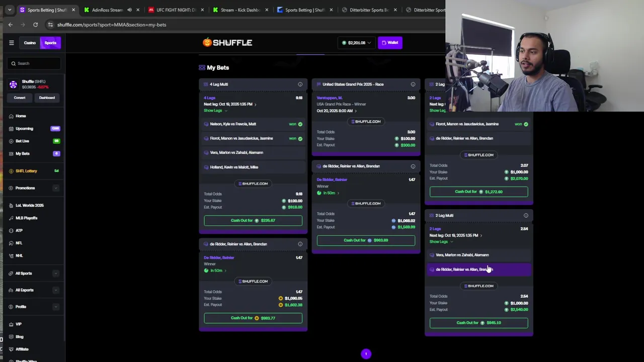Open the Upcoming section
The width and height of the screenshot is (644, 362).
pyautogui.click(x=24, y=129)
